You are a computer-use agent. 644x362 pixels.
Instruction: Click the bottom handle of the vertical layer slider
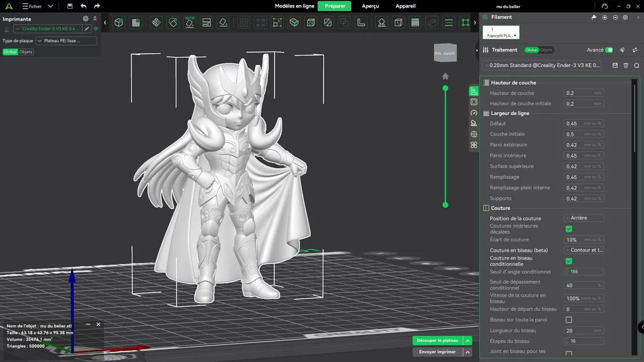pyautogui.click(x=445, y=205)
